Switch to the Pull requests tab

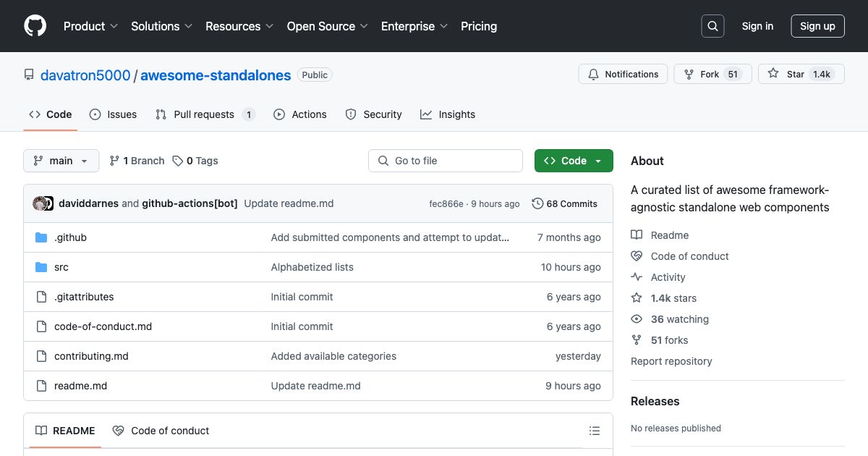204,114
